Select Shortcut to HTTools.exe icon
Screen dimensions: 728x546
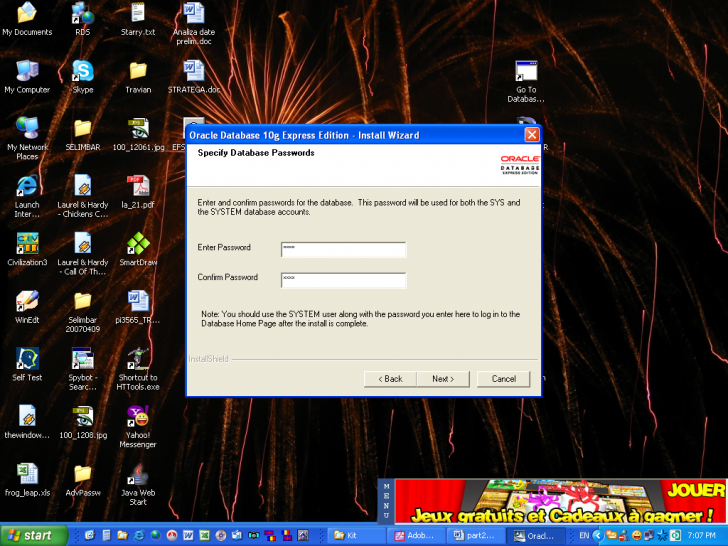[138, 369]
